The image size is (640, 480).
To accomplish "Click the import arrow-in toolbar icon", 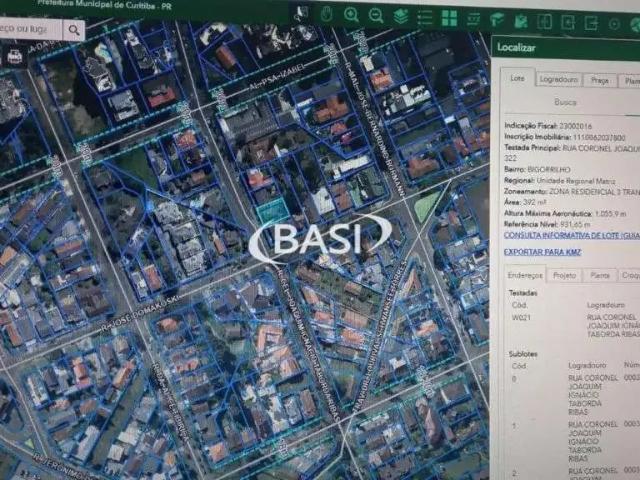I will [x=568, y=22].
